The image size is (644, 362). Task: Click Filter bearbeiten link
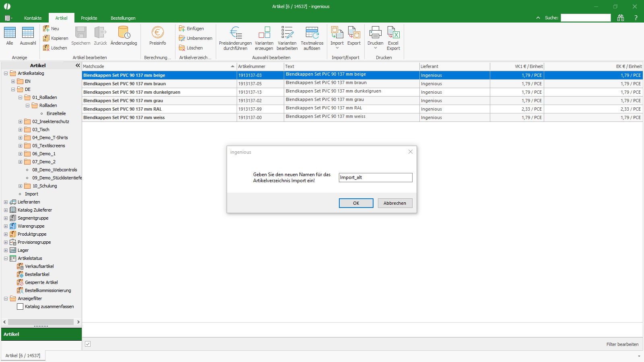622,344
